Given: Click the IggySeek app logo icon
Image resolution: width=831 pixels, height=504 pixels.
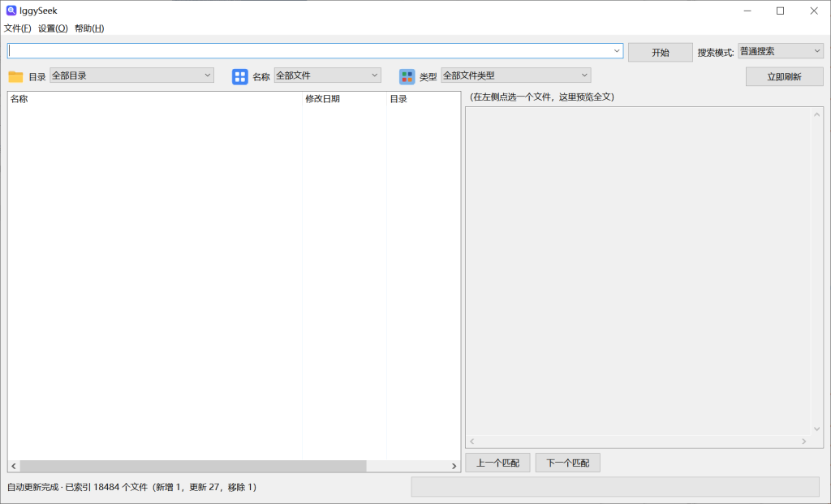Looking at the screenshot, I should pos(11,10).
